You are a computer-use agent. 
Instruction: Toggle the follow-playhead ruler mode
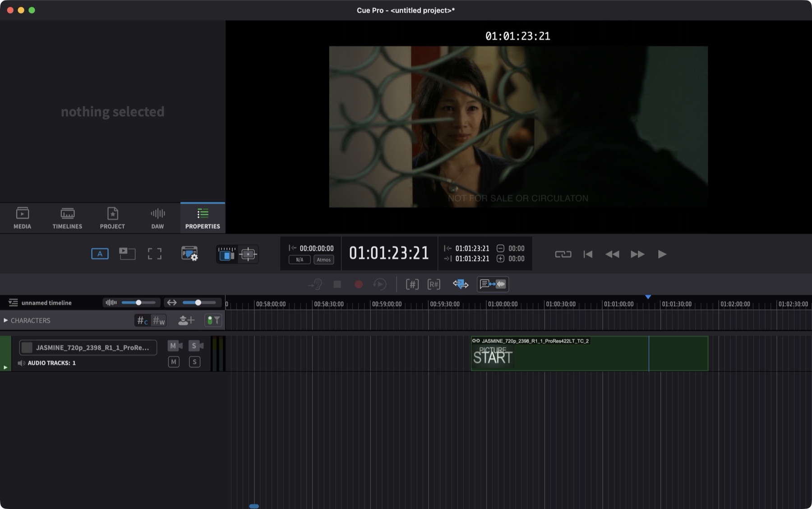click(x=226, y=254)
